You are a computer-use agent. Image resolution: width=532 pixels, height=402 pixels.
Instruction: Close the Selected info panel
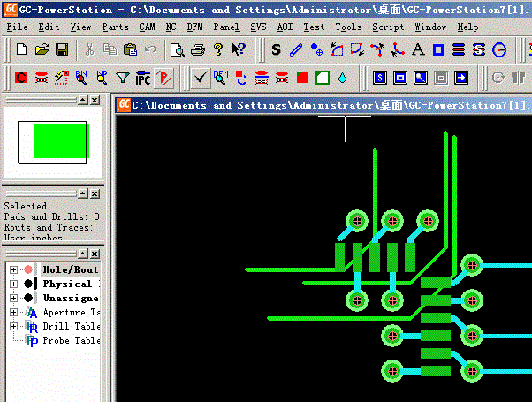point(94,193)
